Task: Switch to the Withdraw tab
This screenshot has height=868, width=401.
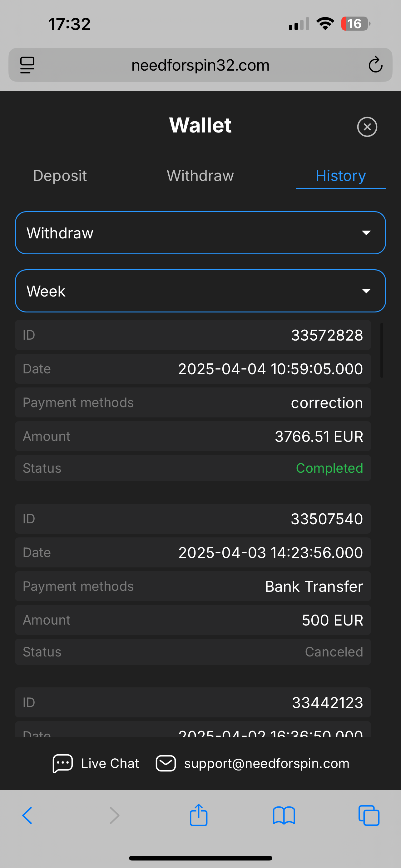Action: 200,176
